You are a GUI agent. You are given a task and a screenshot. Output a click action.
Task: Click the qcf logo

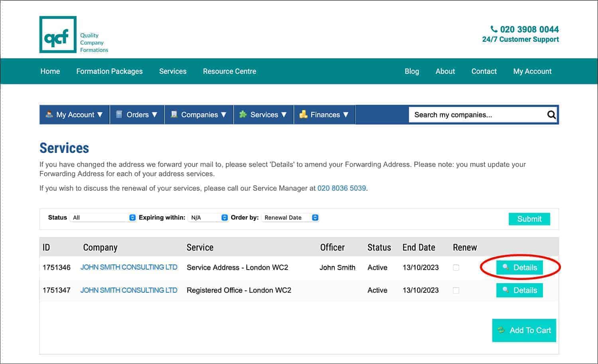[x=57, y=34]
